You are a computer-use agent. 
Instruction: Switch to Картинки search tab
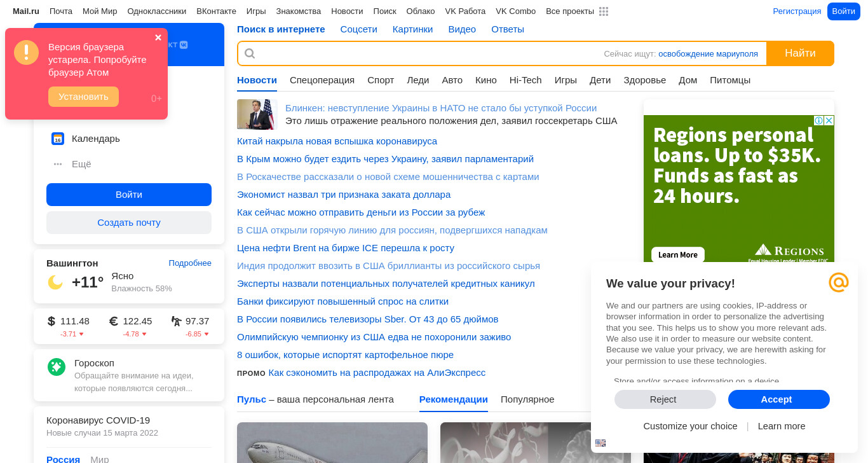(413, 29)
